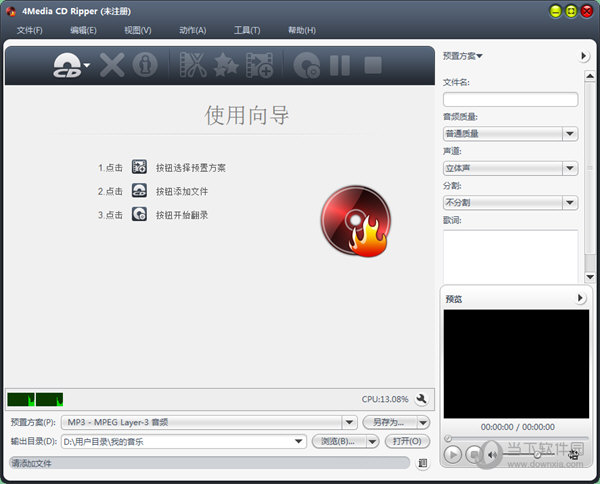Click the preview Play button

click(453, 455)
